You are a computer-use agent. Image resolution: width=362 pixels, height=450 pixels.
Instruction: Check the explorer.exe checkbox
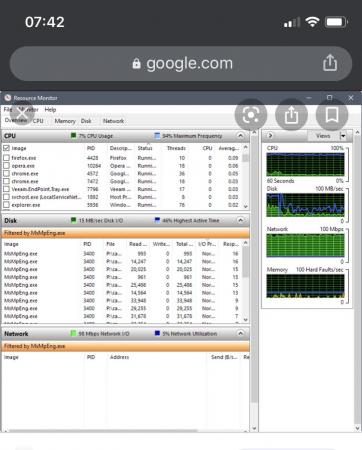click(6, 205)
